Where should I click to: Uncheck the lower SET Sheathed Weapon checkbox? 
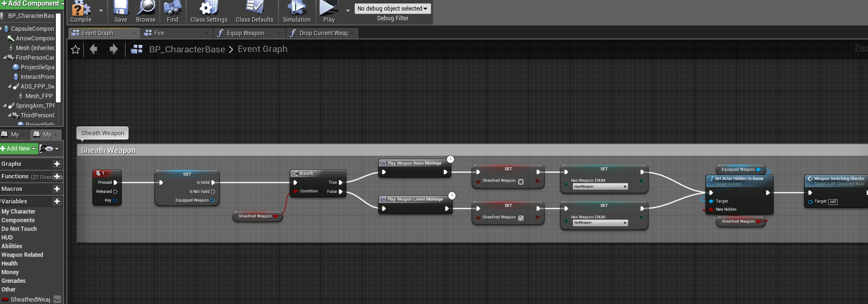coord(521,218)
